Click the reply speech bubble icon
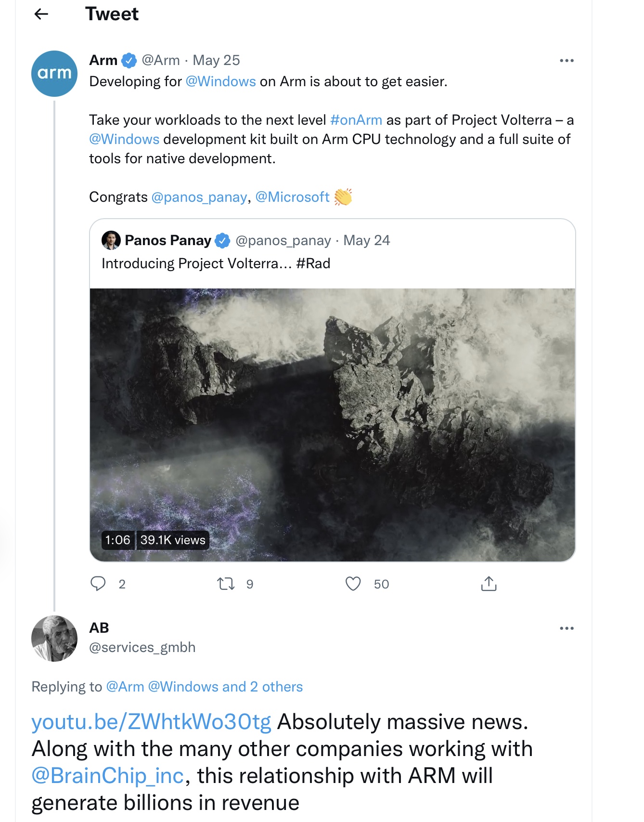The image size is (644, 822). [98, 584]
